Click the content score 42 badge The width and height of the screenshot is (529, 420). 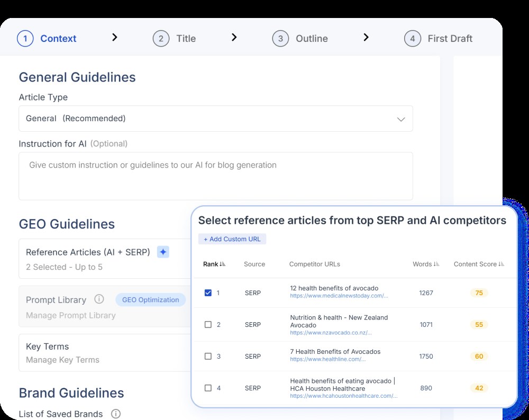click(479, 388)
